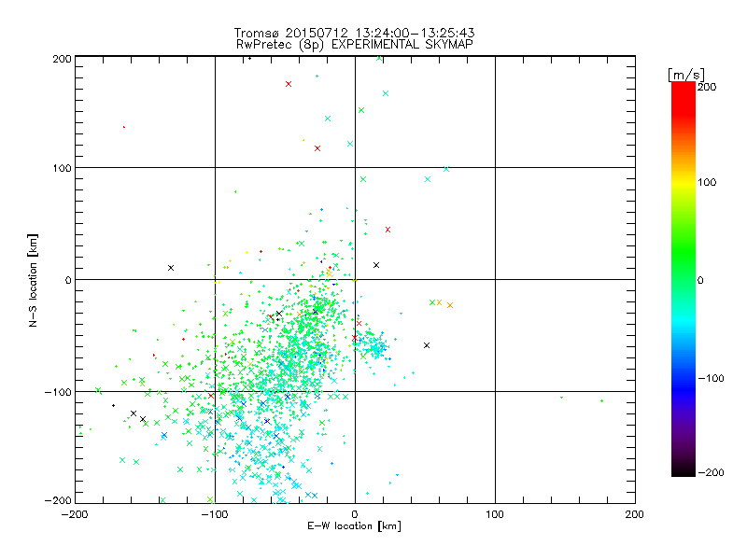747x560 pixels.
Task: Click the y-axis tick label '100'
Action: coord(62,168)
